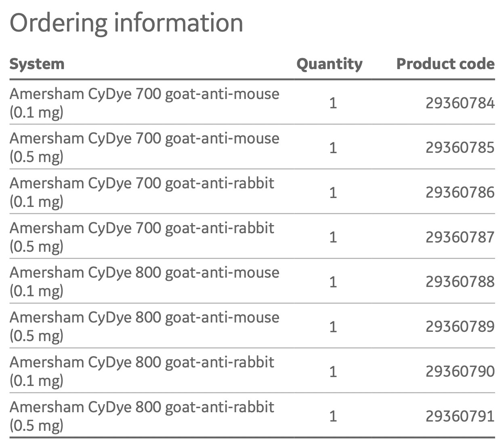Click quantity value for product 29360791

(333, 416)
